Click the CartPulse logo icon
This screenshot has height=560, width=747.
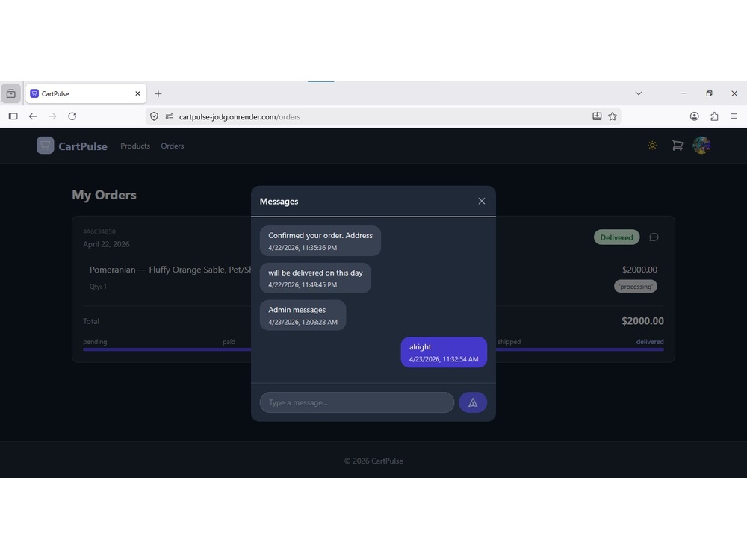click(x=46, y=146)
